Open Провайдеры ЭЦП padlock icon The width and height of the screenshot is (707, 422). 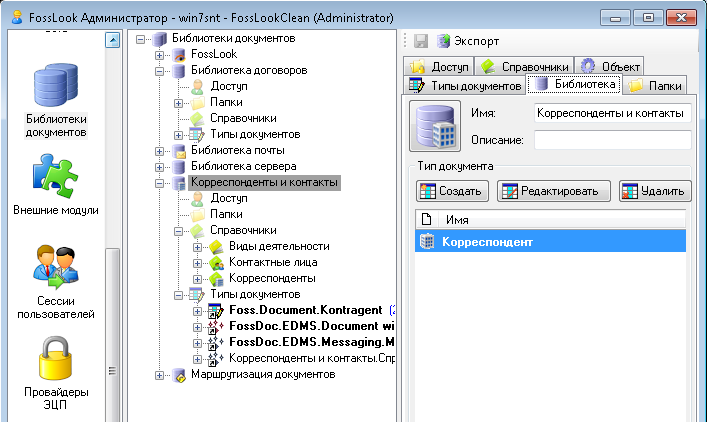(x=55, y=358)
